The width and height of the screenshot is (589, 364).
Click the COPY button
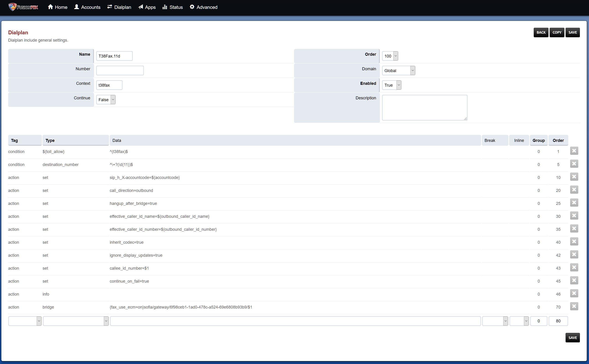[557, 32]
